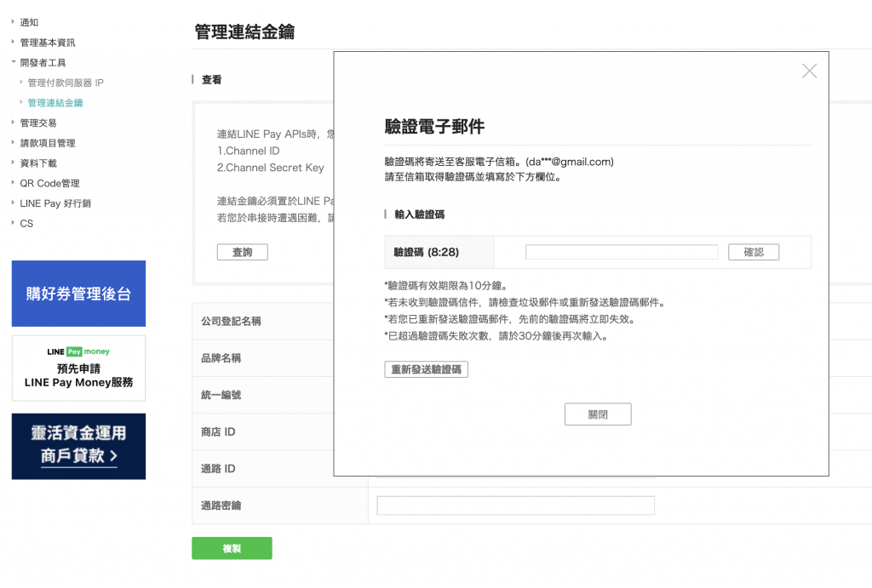Expand arrow next to 通知
The width and height of the screenshot is (872, 588).
(13, 21)
